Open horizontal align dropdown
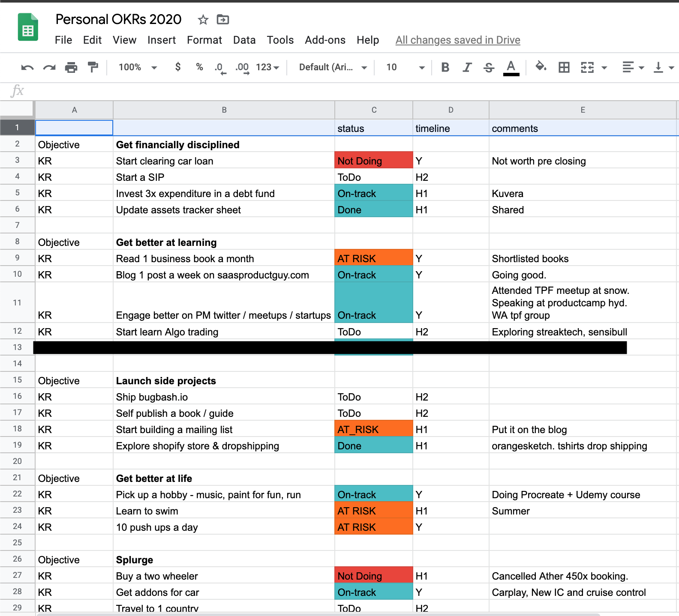This screenshot has width=679, height=616. 633,67
